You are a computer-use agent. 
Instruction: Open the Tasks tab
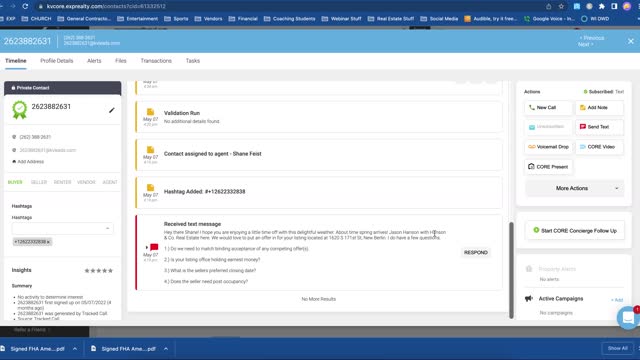193,61
